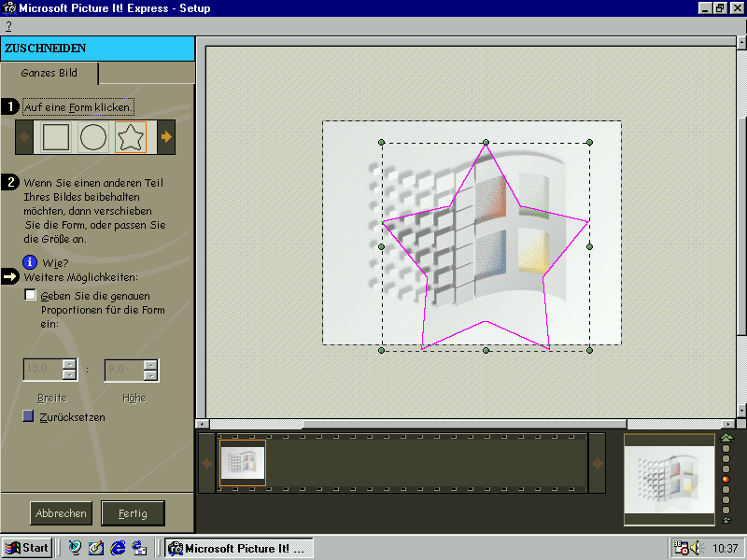The width and height of the screenshot is (747, 560).
Task: Click the Zurücksetzen reset square
Action: coord(29,416)
